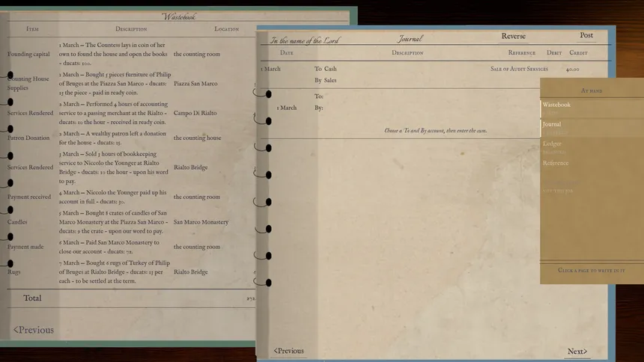Select the 'Counting House Supplies' Wastebook item

coord(28,83)
